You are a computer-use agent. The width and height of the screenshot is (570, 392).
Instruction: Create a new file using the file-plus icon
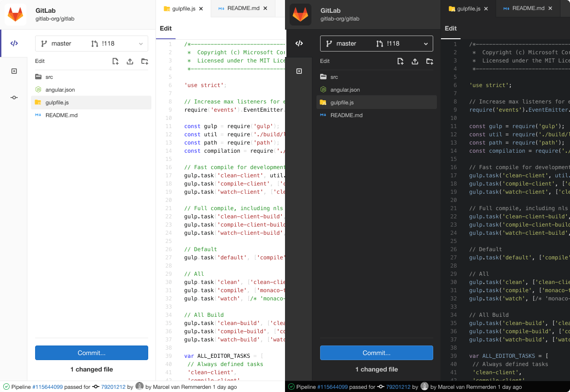pos(115,61)
